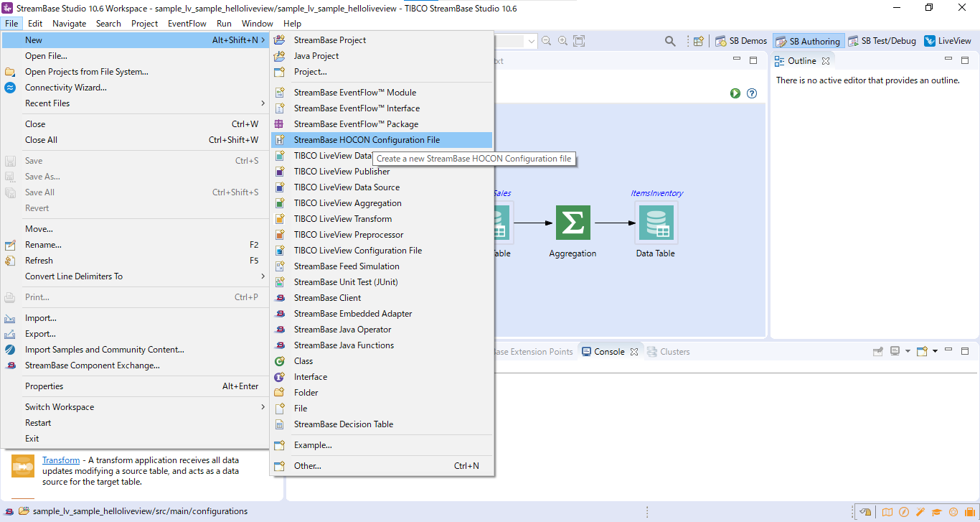Click the display selected console icon

(895, 352)
